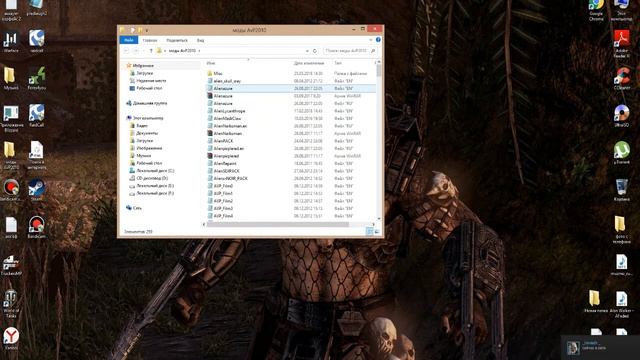Open the UltraISO desktop shortcut

tap(622, 116)
